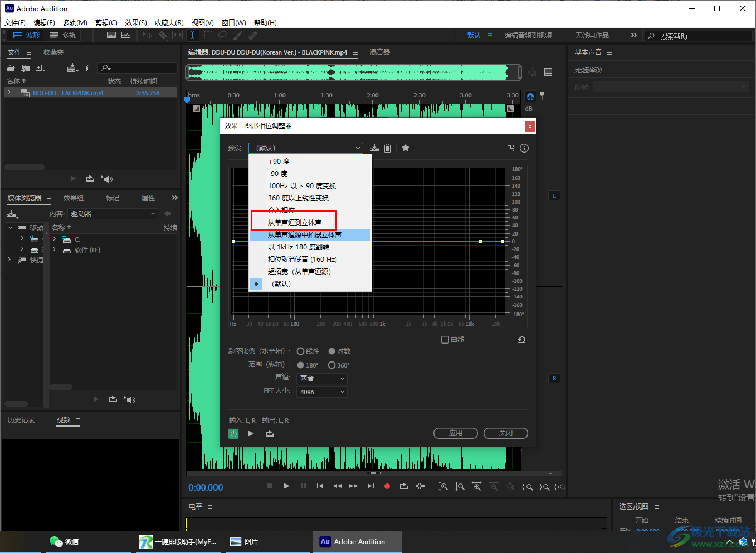Expand more workspaces chevron

[633, 35]
